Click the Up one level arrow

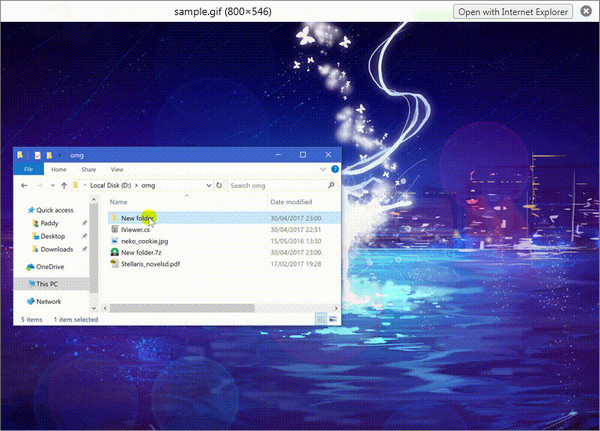pos(64,185)
